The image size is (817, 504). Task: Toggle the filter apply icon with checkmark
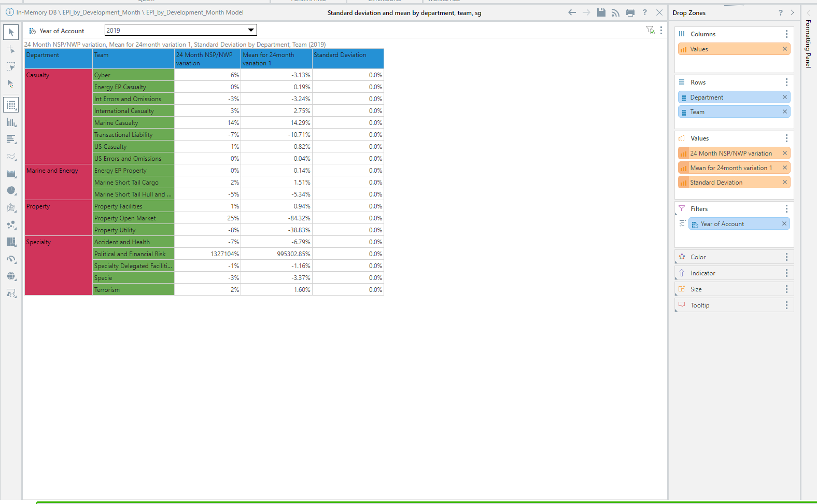[650, 30]
